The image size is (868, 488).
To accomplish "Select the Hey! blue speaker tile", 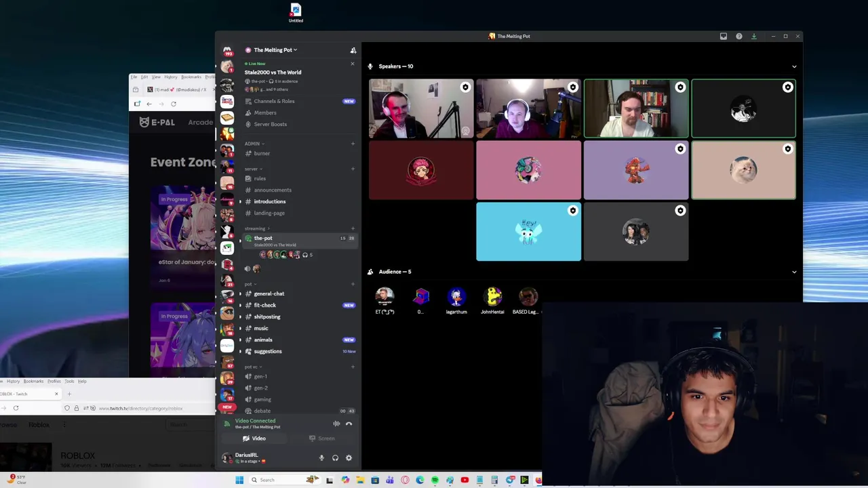I will (x=528, y=232).
